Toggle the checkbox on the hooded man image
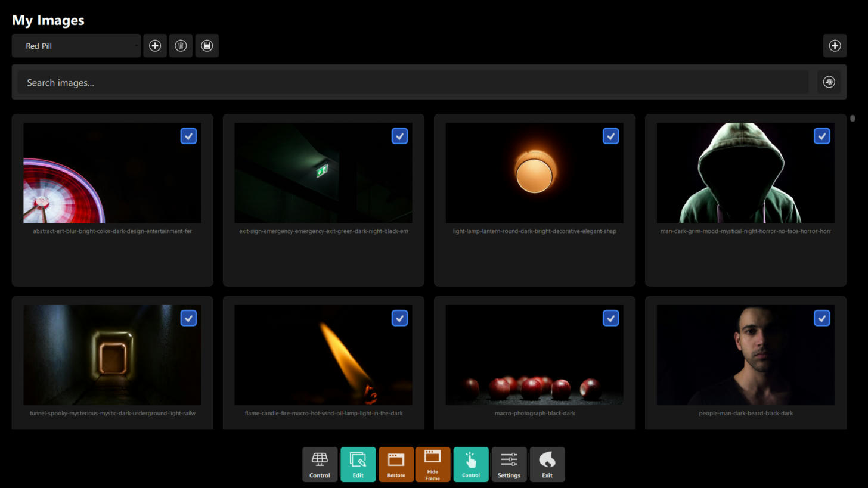This screenshot has height=488, width=868. coord(821,136)
